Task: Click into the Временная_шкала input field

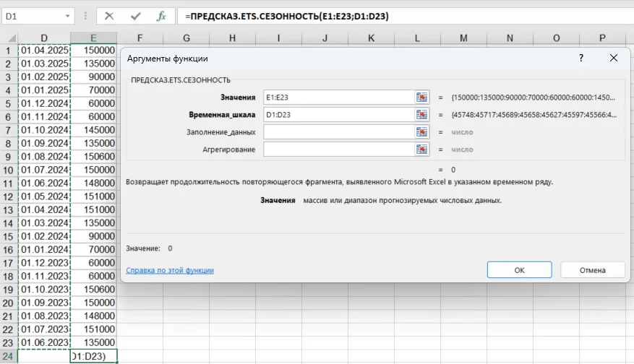Action: click(338, 114)
